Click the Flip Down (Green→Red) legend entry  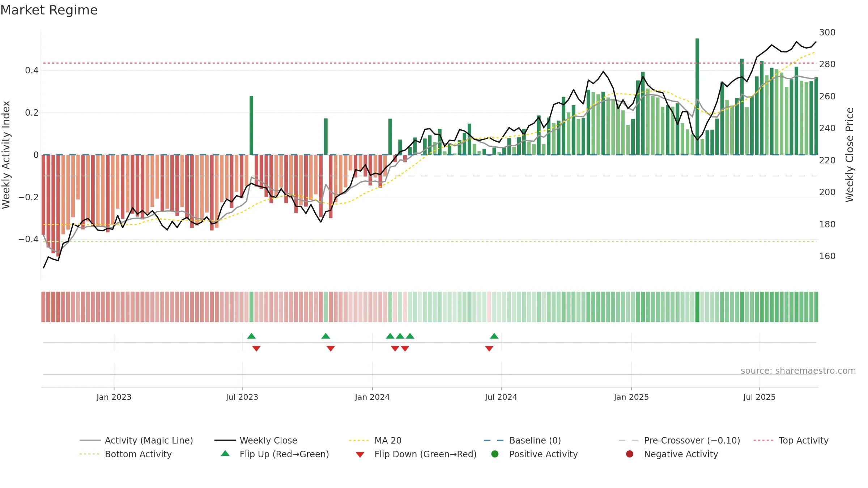pyautogui.click(x=416, y=454)
